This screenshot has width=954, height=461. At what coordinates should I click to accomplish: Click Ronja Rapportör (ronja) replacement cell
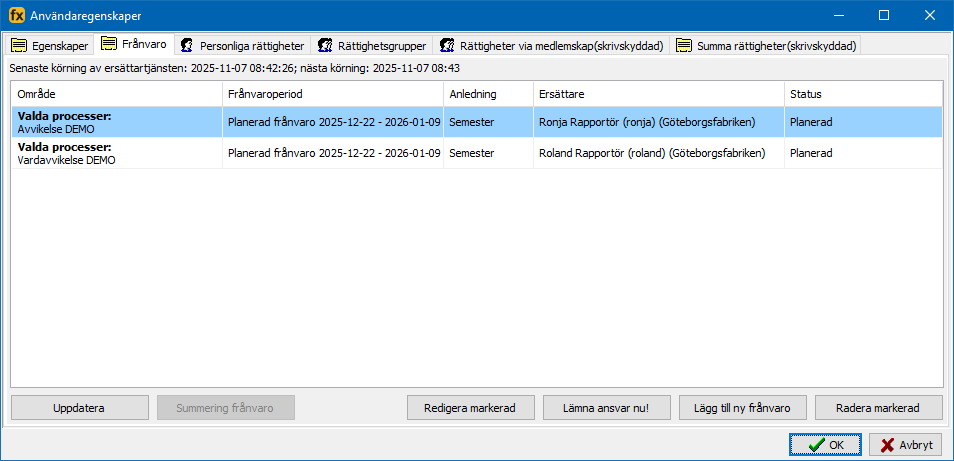(659, 122)
